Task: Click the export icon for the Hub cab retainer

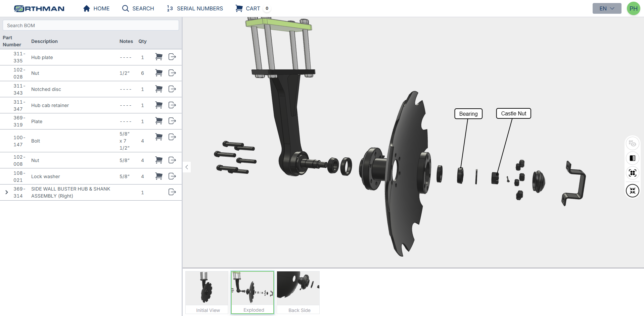Action: click(x=172, y=105)
